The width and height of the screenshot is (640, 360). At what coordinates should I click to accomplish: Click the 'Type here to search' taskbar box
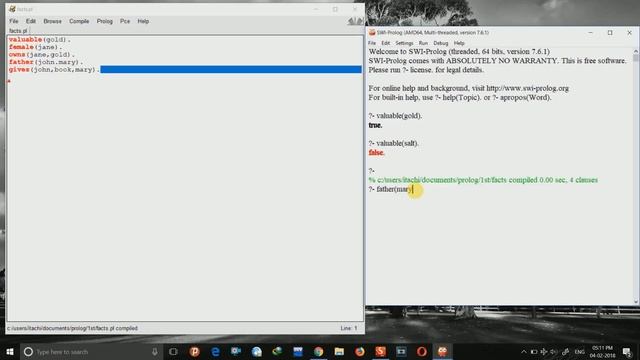pos(91,351)
